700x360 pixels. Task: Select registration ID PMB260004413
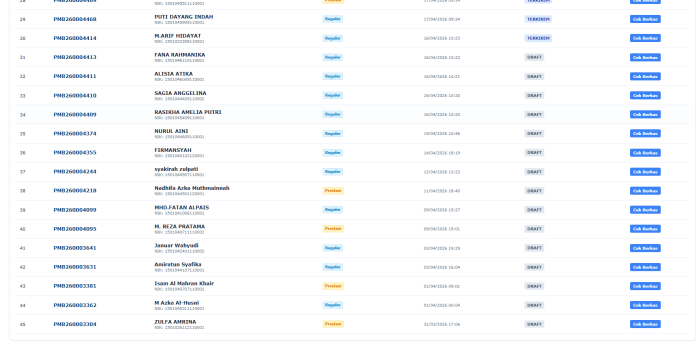coord(75,57)
